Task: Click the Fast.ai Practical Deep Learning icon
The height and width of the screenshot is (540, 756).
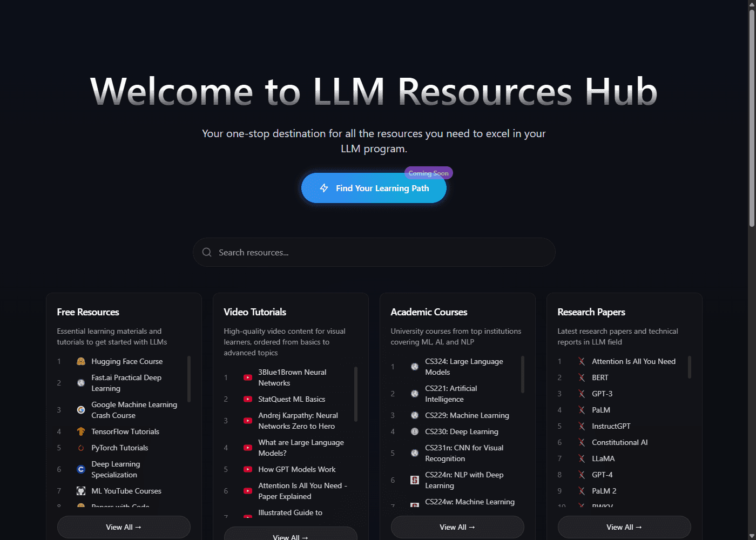Action: (x=81, y=383)
